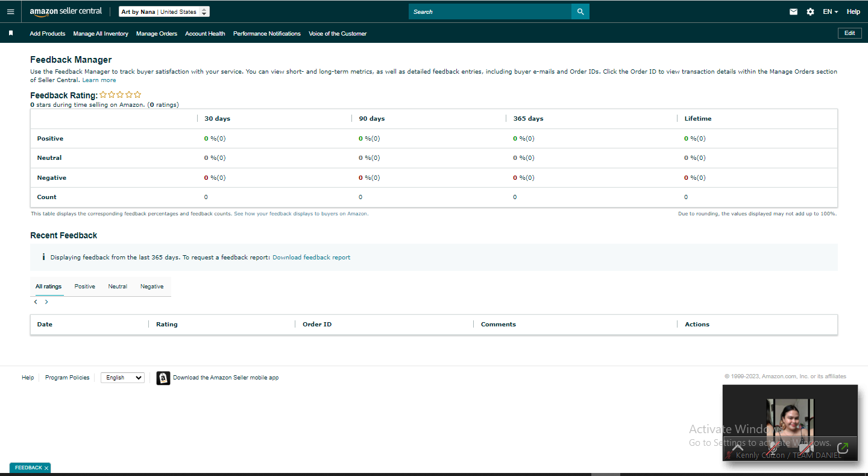Viewport: 868px width, 476px height.
Task: Click the Amazon Seller Central logo
Action: [x=66, y=11]
